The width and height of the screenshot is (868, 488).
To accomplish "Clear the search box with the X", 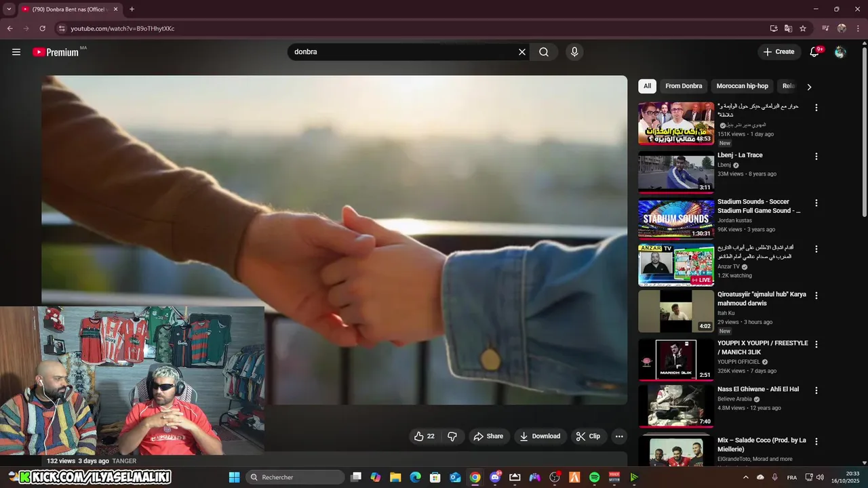I will 522,52.
